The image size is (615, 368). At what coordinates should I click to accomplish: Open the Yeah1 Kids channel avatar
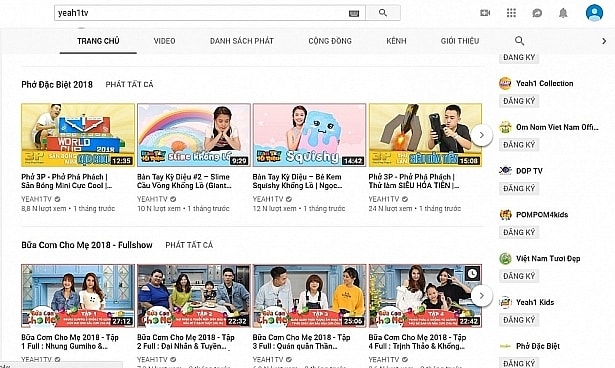click(505, 302)
